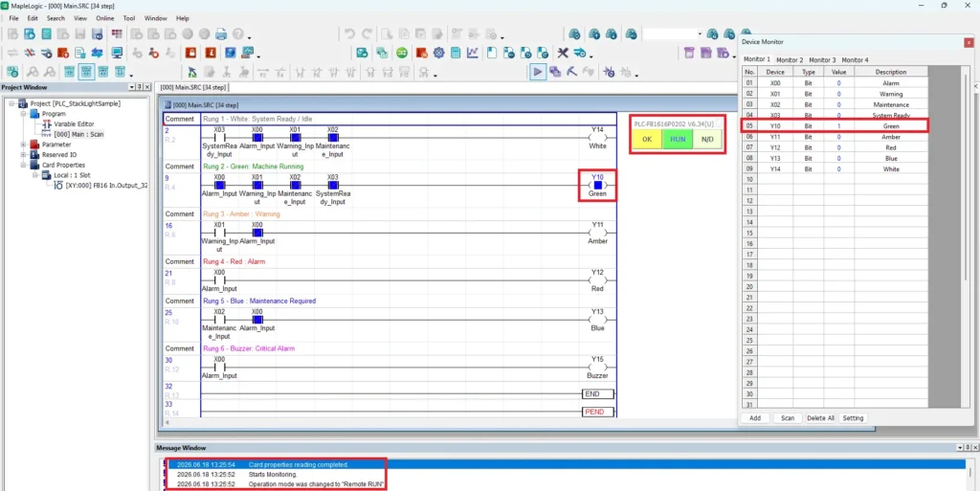The image size is (980, 491).
Task: Open the Project Window title dropdown arrow
Action: (x=131, y=87)
